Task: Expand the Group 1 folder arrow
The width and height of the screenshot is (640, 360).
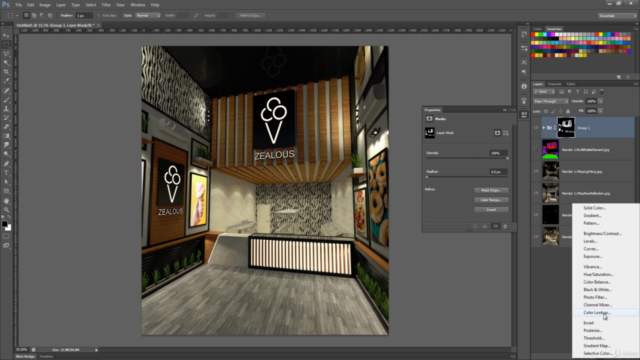Action: (544, 128)
